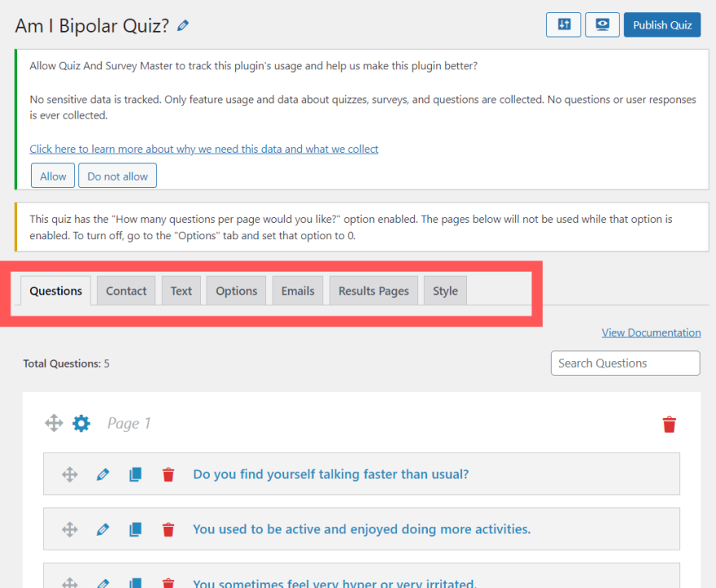Click inside the Search Questions field
The height and width of the screenshot is (588, 716).
click(x=625, y=363)
